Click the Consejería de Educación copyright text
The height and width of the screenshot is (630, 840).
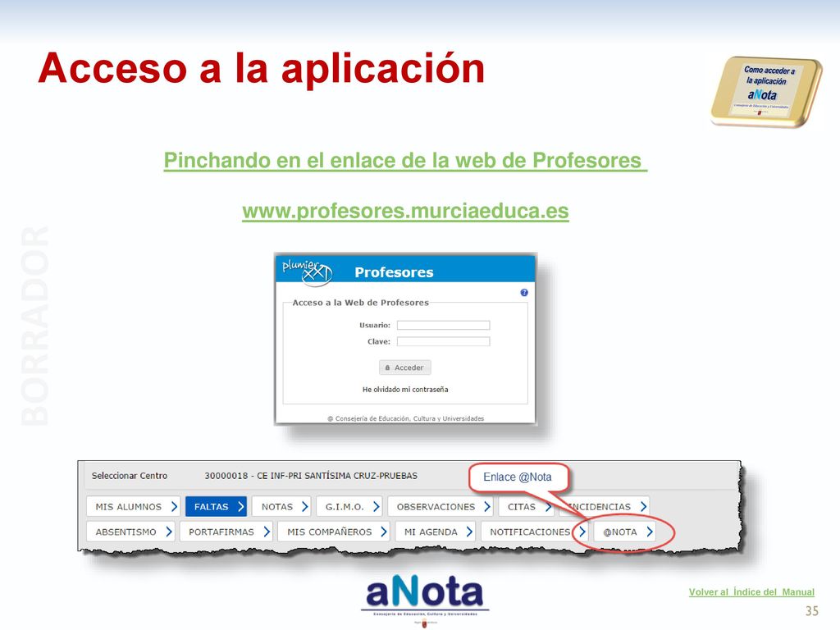(x=405, y=418)
